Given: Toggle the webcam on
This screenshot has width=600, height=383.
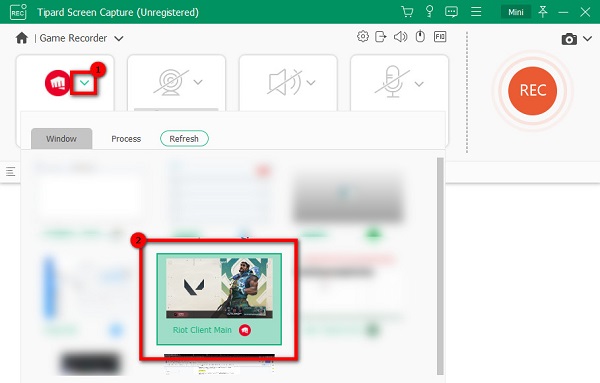Looking at the screenshot, I should tap(171, 82).
